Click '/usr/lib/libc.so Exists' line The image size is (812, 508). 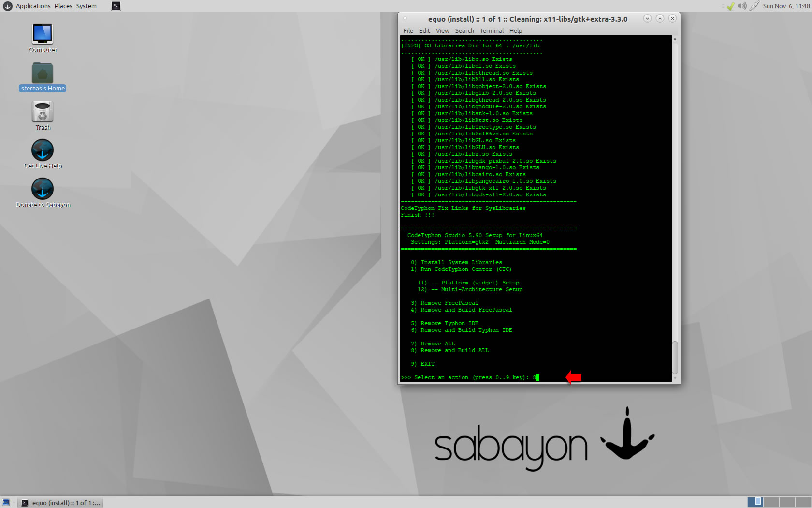[x=462, y=59]
